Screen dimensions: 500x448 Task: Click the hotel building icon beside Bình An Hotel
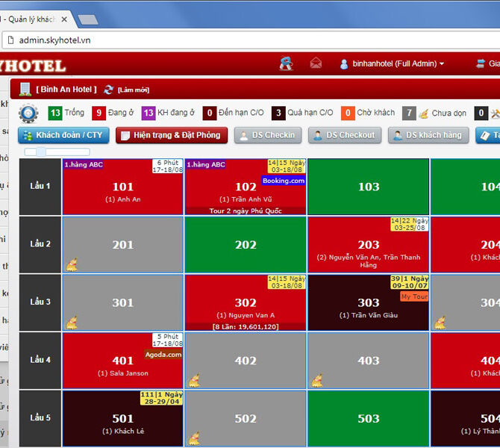coord(25,89)
